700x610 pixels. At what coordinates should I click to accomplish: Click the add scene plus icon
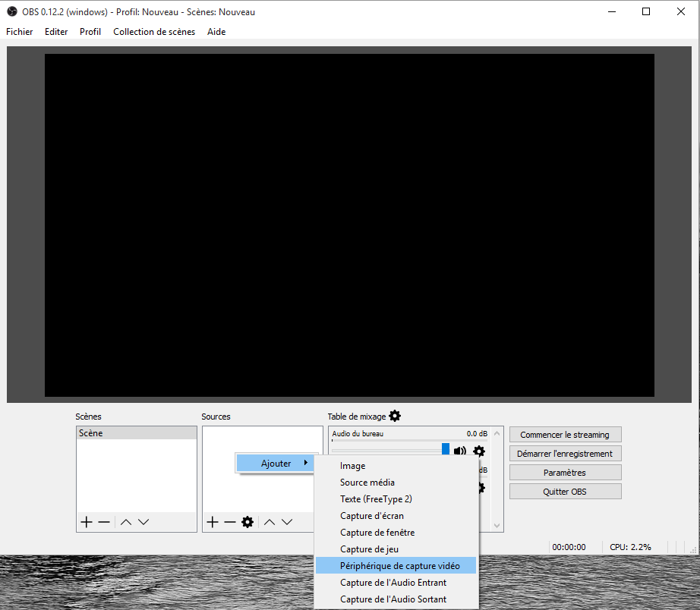pyautogui.click(x=86, y=522)
